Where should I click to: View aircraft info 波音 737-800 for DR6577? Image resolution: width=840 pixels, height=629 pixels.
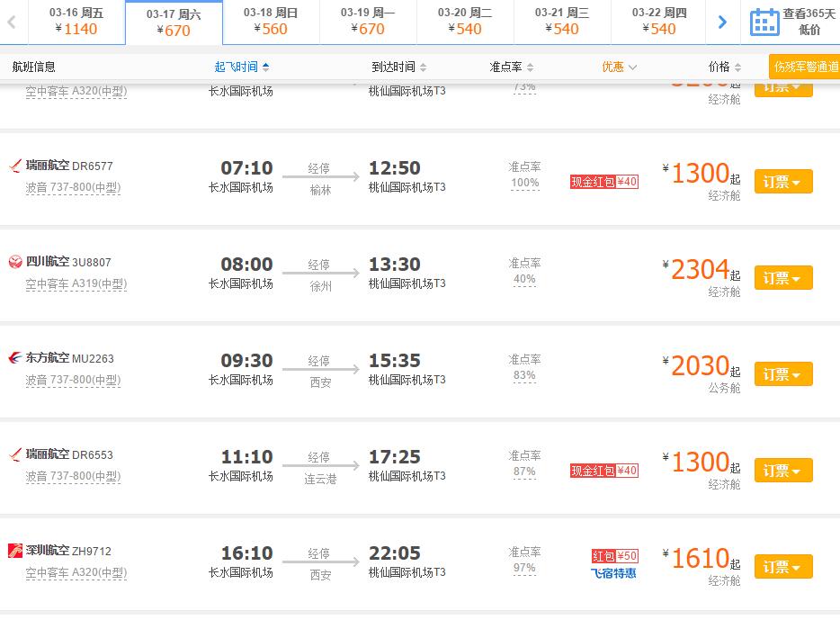click(74, 188)
